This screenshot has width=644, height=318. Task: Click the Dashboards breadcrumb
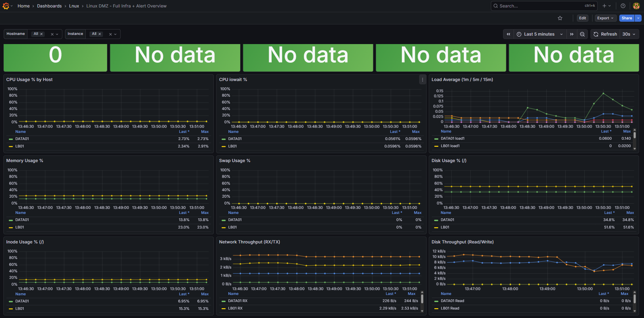(x=49, y=6)
